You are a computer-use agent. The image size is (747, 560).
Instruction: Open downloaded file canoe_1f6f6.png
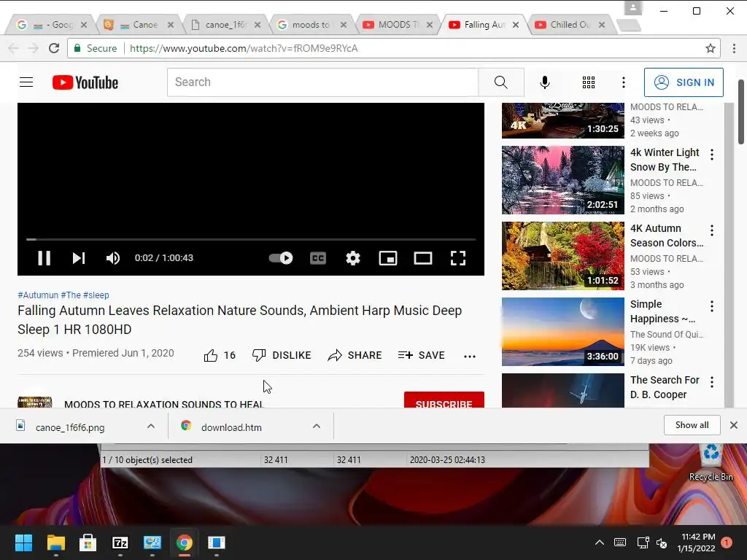click(x=70, y=427)
